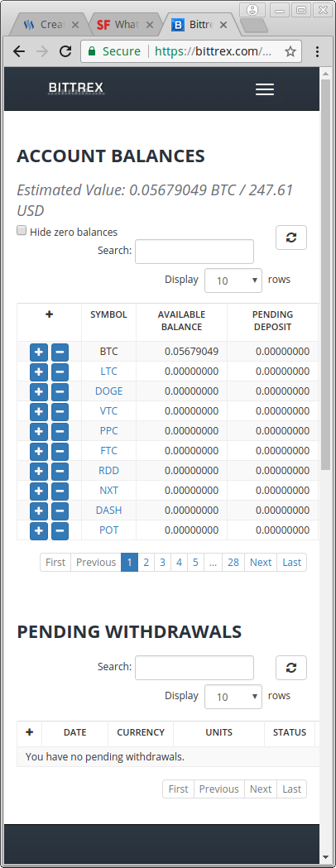Viewport: 336px width, 868px height.
Task: Open the pending withdrawals Display rows dropdown
Action: coord(233,697)
